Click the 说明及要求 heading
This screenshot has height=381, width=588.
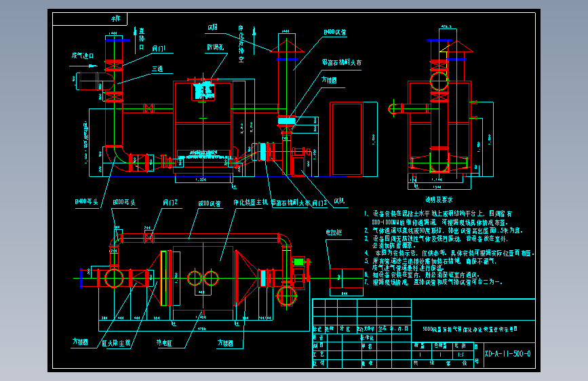pyautogui.click(x=439, y=200)
